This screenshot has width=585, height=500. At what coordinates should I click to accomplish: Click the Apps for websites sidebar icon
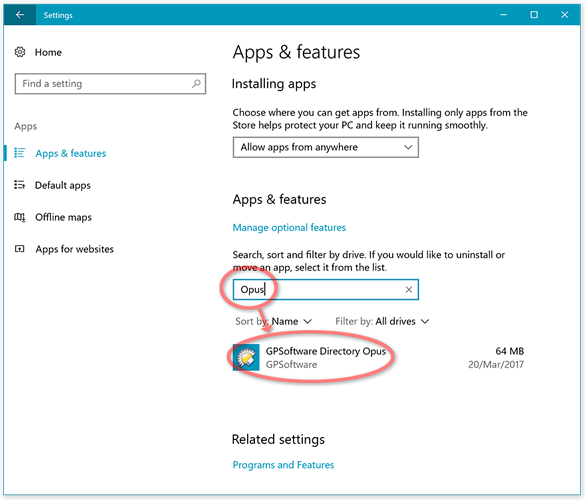19,249
